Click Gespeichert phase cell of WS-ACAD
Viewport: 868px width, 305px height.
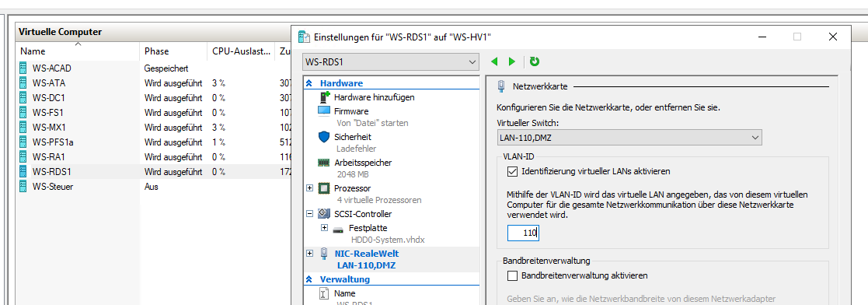[166, 68]
